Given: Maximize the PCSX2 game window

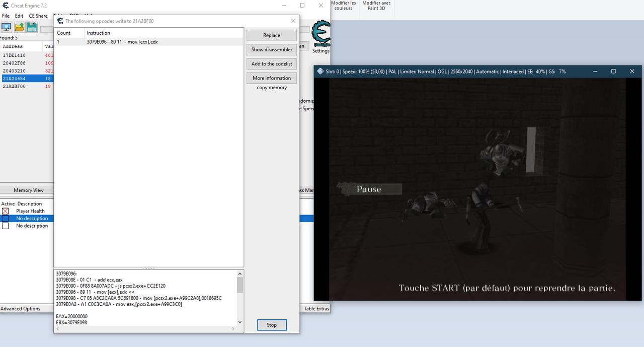Looking at the screenshot, I should click(x=613, y=72).
